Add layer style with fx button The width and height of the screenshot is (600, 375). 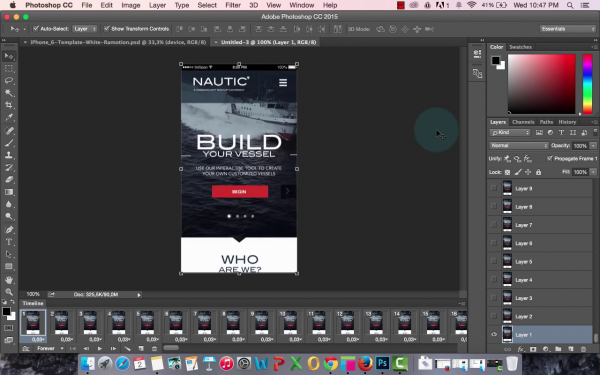tap(520, 349)
